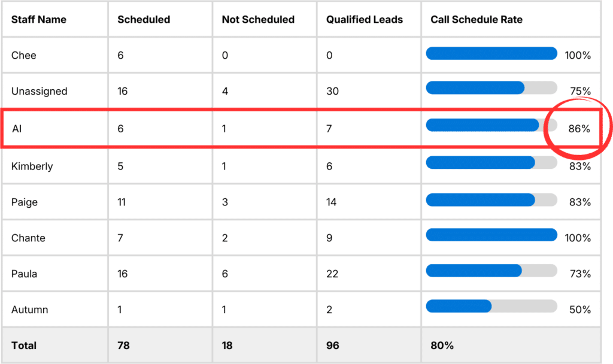
Task: Click the Call Schedule Rate header
Action: pos(477,20)
